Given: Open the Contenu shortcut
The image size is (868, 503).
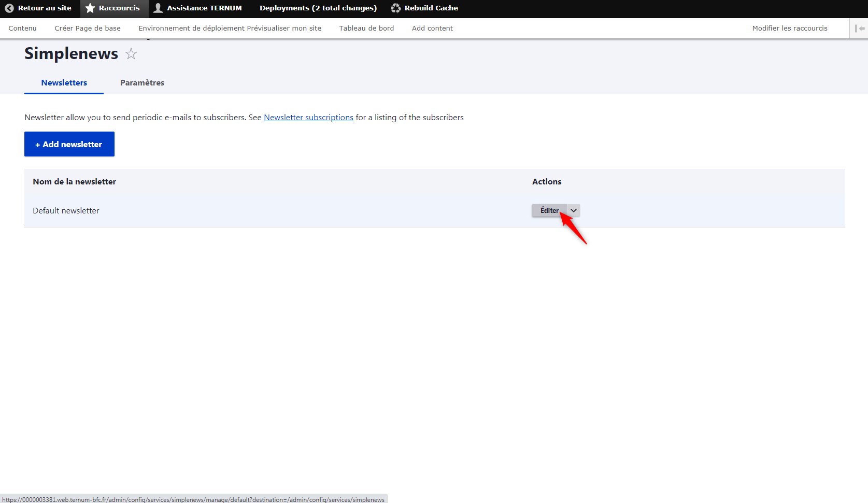Looking at the screenshot, I should [23, 28].
